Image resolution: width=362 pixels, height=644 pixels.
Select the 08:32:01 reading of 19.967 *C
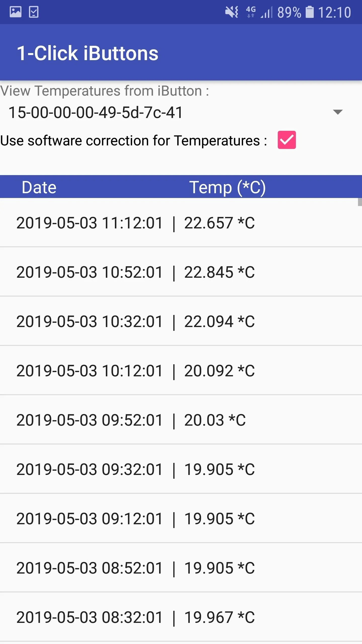[181, 617]
